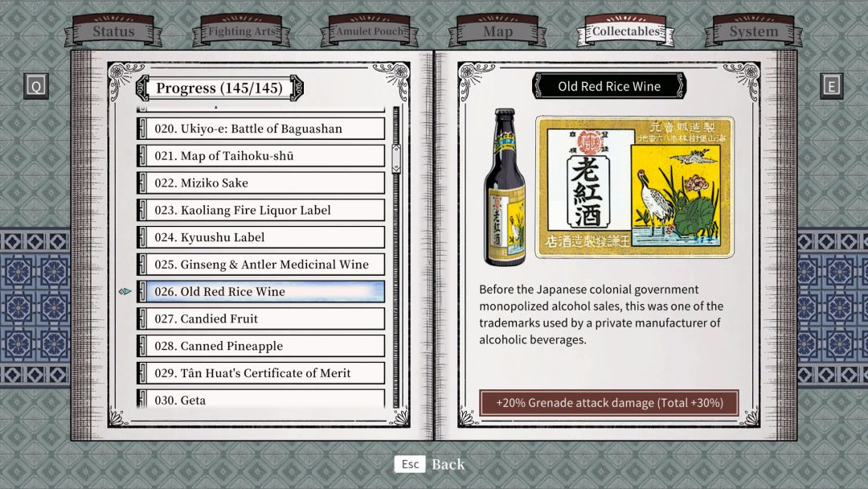The height and width of the screenshot is (489, 868).
Task: Open the System tab
Action: (x=753, y=31)
